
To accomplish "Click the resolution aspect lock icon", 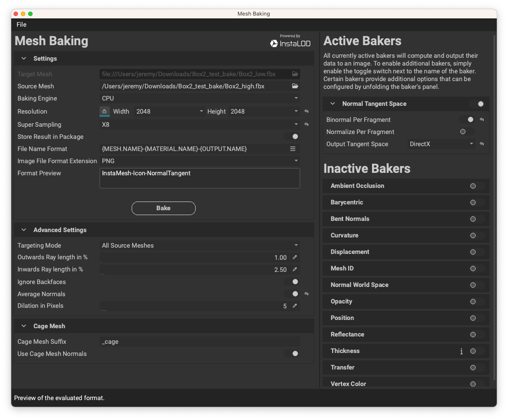I will (104, 111).
